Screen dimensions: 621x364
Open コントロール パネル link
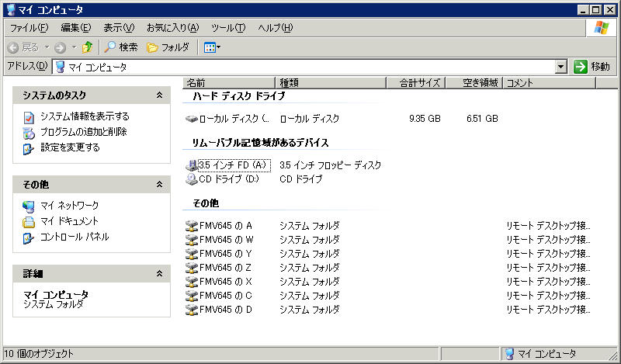click(75, 237)
